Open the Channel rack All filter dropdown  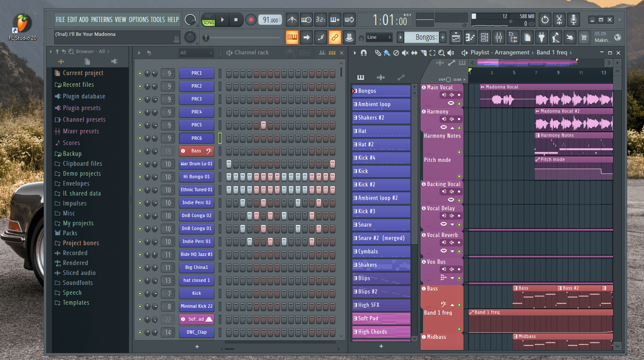tap(196, 53)
